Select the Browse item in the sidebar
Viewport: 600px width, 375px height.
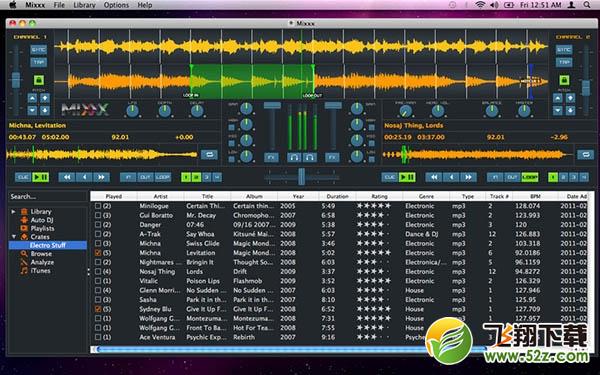(x=41, y=254)
